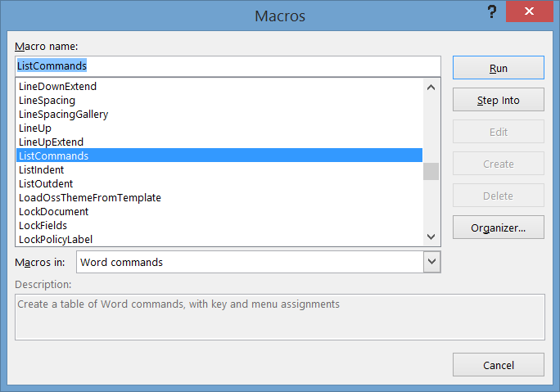Click the disabled Delete button
This screenshot has width=560, height=392.
pos(499,196)
